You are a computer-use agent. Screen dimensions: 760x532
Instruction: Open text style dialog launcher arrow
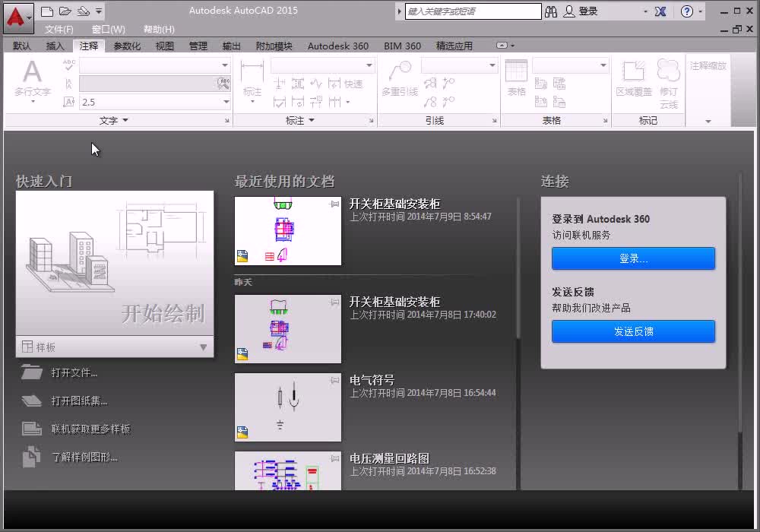[226, 120]
